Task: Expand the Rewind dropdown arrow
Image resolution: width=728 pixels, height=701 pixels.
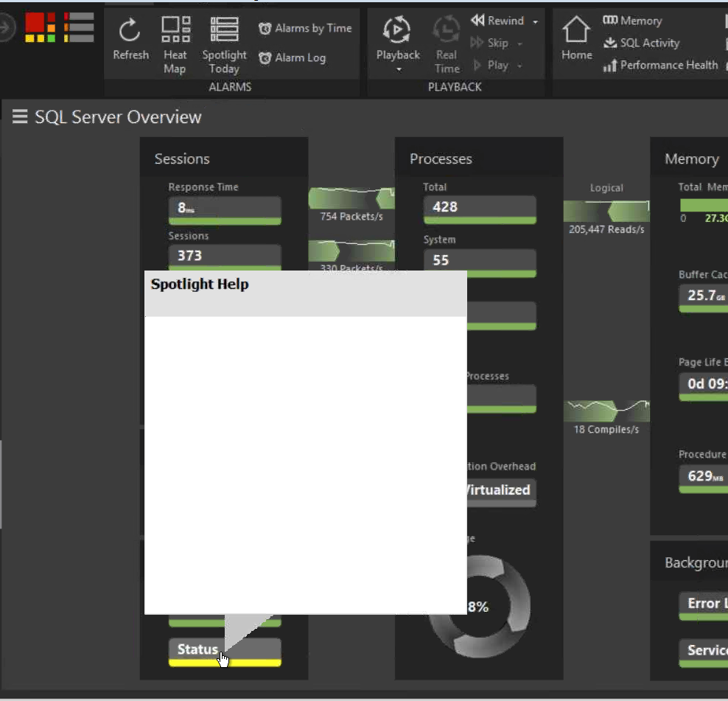Action: 535,22
